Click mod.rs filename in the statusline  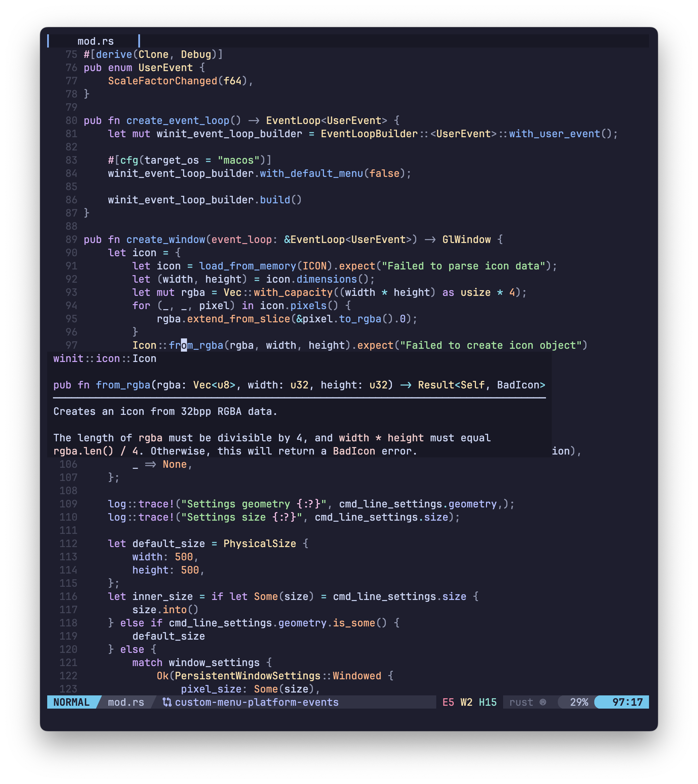(126, 702)
